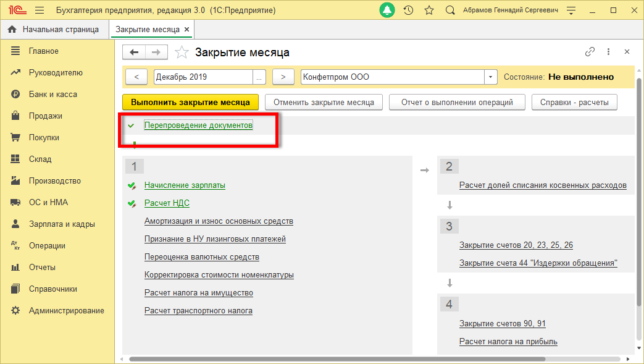This screenshot has width=644, height=364.
Task: Click the notifications bell icon
Action: pos(387,11)
